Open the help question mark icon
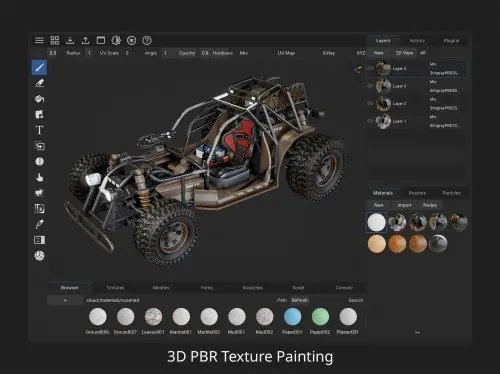This screenshot has width=500, height=374. [x=147, y=40]
